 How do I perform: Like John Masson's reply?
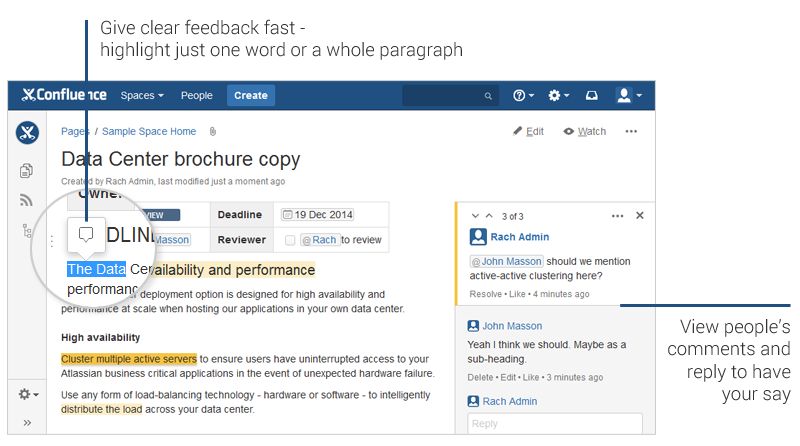click(x=531, y=377)
